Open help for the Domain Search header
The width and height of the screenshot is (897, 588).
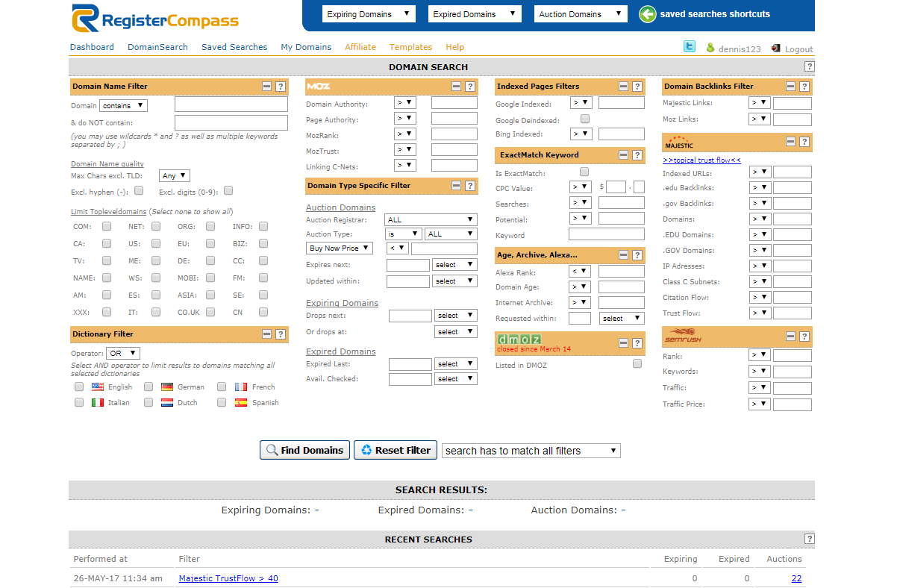coord(810,67)
